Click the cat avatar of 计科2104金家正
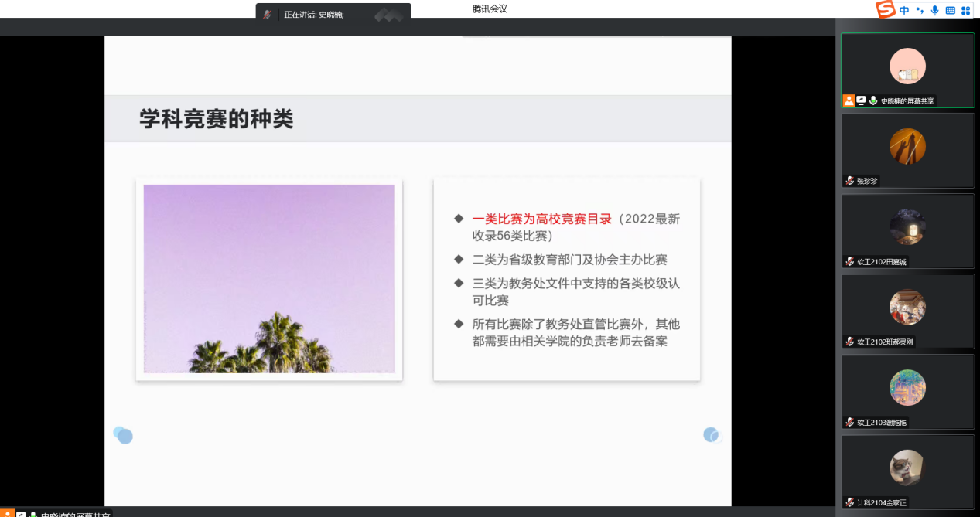The width and height of the screenshot is (980, 517). coord(907,468)
